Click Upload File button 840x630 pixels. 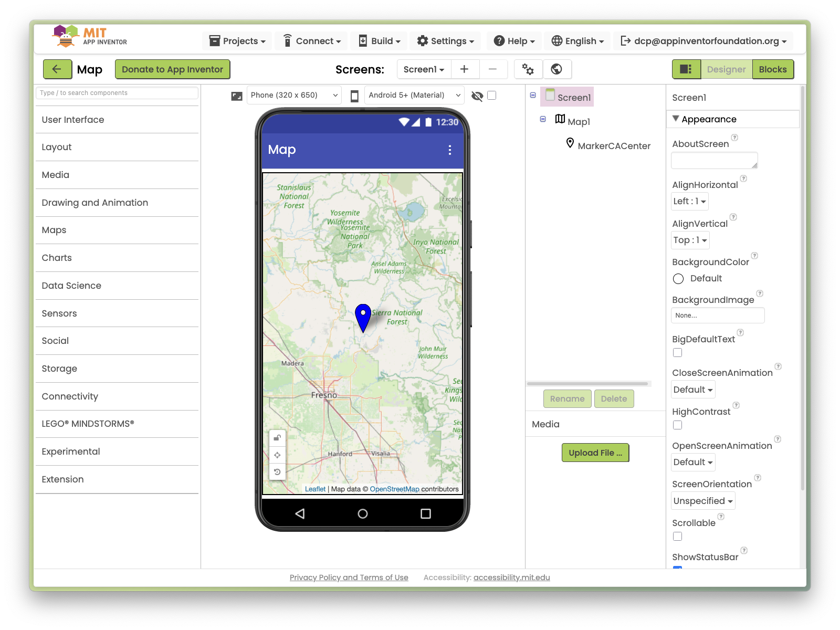click(595, 453)
